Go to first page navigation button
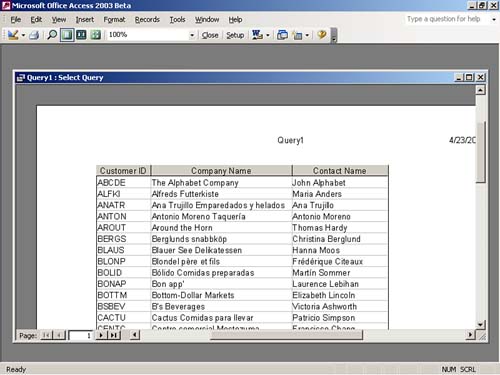This screenshot has height=375, width=500. 46,335
